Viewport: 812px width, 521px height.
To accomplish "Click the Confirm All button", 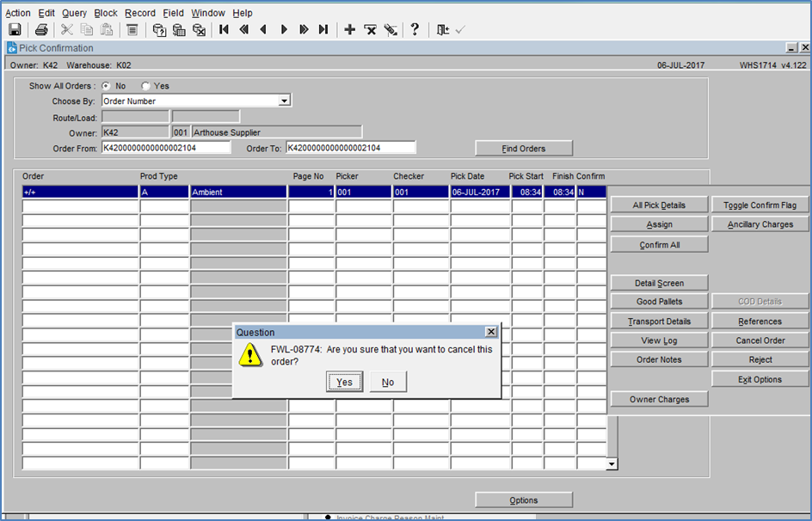I will [659, 244].
